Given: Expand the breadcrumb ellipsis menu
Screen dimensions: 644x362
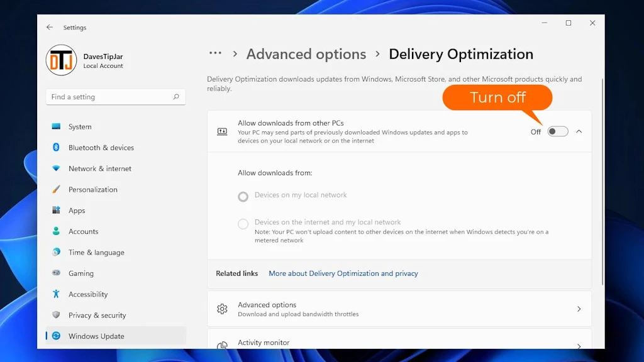Looking at the screenshot, I should [x=215, y=53].
